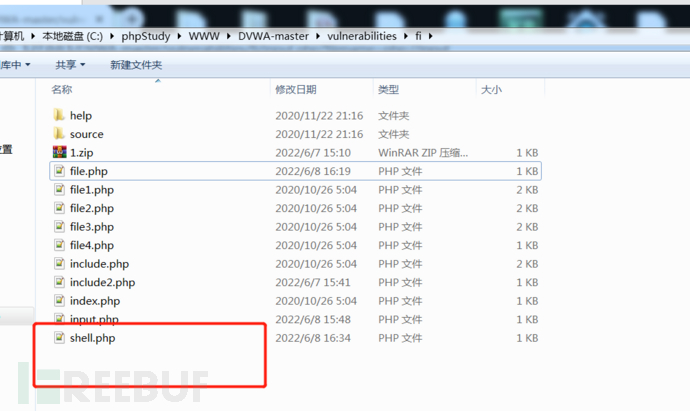690x411 pixels.
Task: Select the include.php file icon
Action: 59,263
